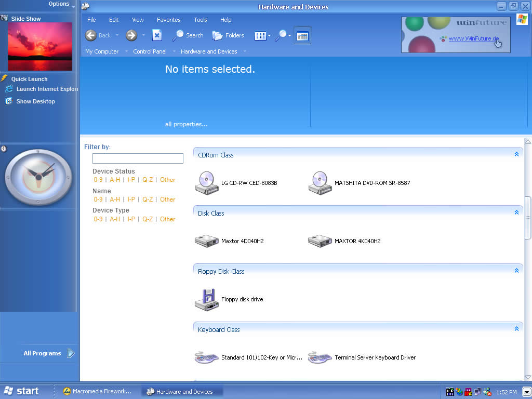Filter Name by 0-9
This screenshot has height=399, width=532.
(x=98, y=199)
